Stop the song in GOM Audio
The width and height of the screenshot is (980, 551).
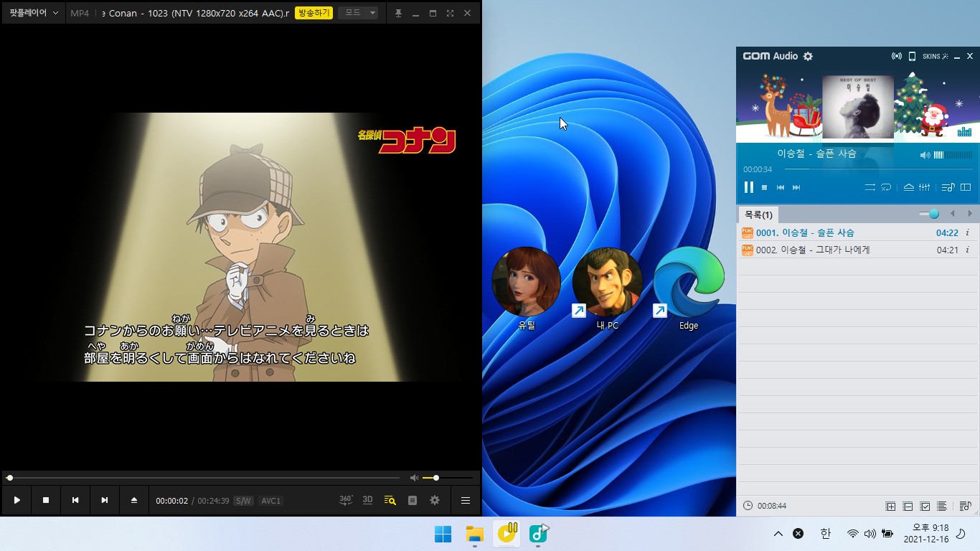(764, 187)
